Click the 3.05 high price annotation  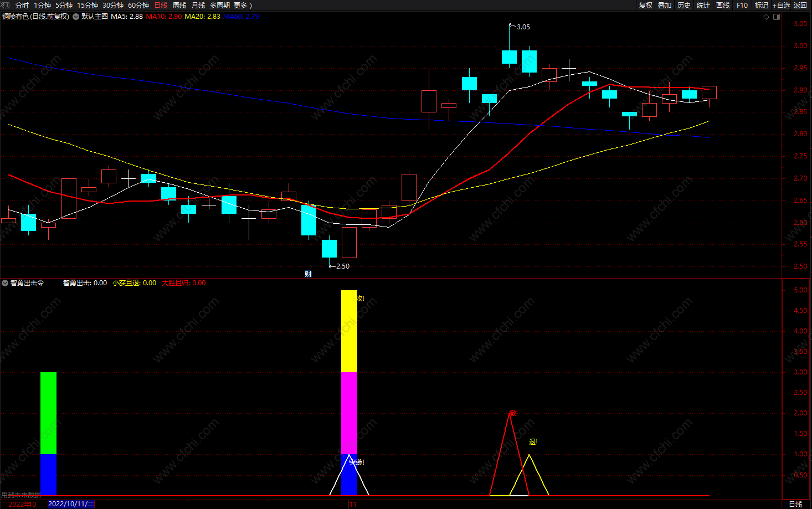(x=523, y=27)
